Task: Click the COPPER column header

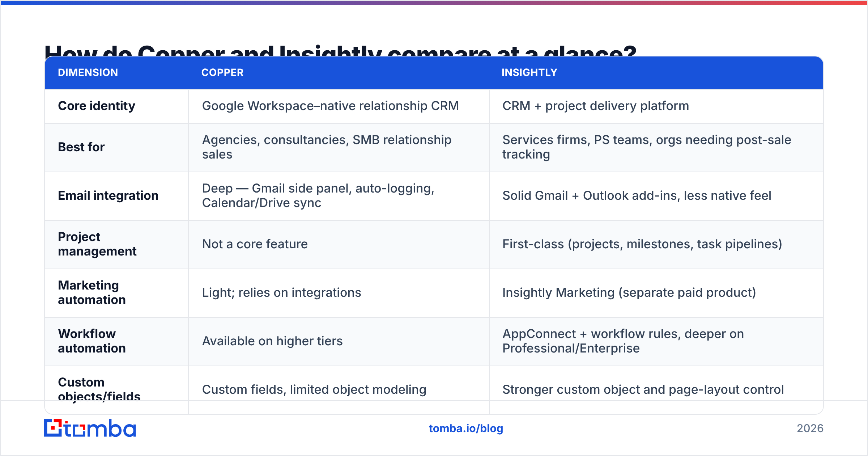Action: pos(222,72)
